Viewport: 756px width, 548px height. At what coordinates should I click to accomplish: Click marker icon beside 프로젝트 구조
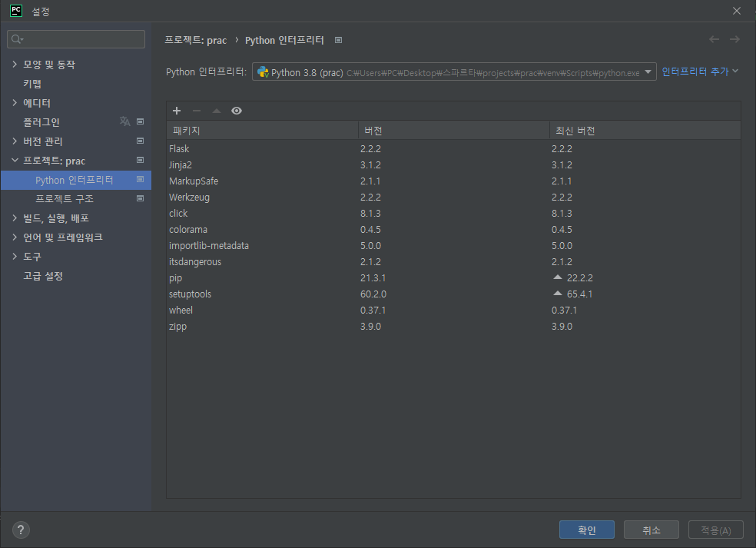coord(141,198)
